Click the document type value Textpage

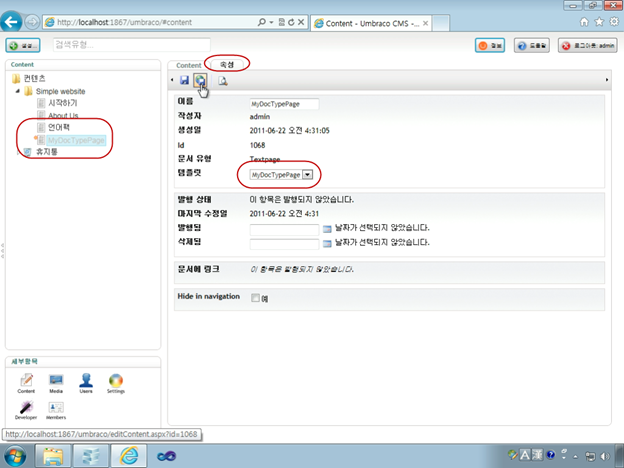point(265,159)
